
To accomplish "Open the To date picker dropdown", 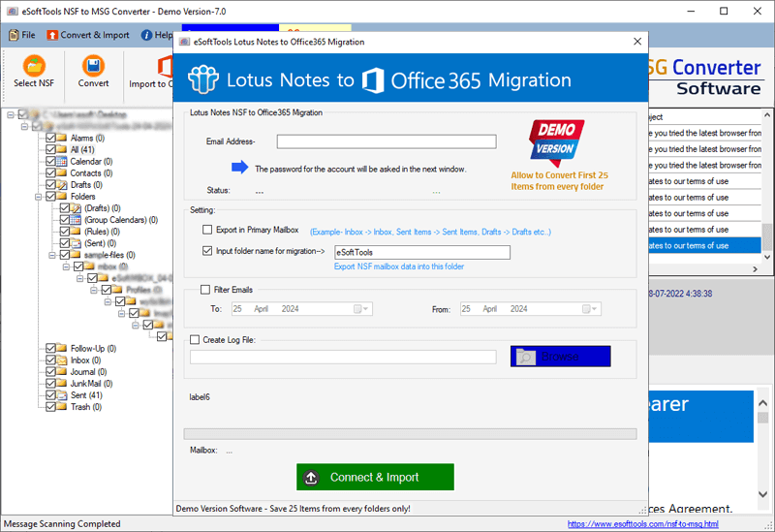I will click(x=360, y=309).
